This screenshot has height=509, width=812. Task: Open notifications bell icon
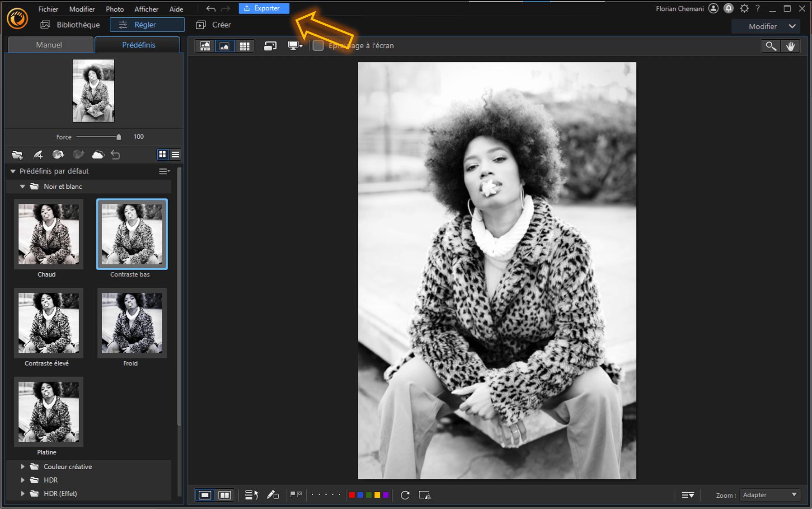click(x=728, y=9)
